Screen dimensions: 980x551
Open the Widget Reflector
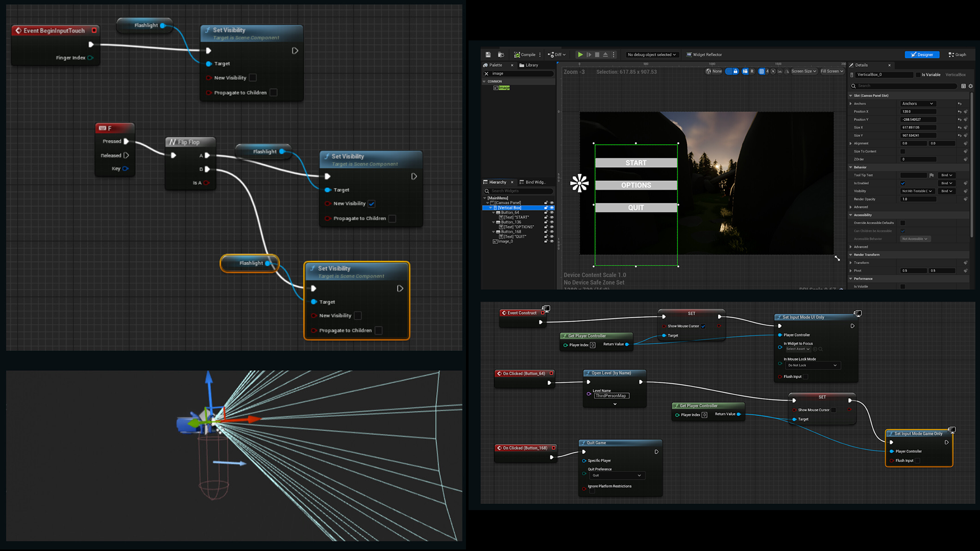tap(704, 55)
